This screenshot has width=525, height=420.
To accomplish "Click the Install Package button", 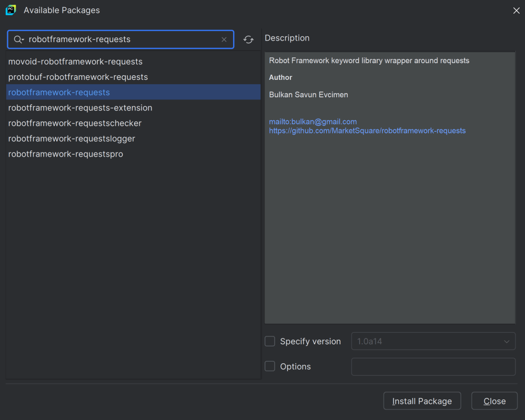I will 422,401.
